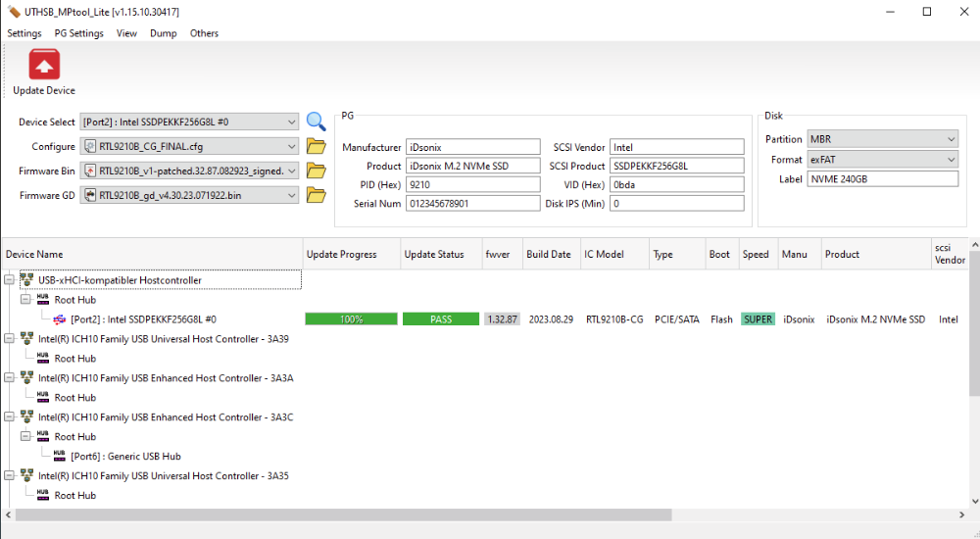Expand the Partition MBR dropdown
The width and height of the screenshot is (980, 539).
tap(881, 140)
